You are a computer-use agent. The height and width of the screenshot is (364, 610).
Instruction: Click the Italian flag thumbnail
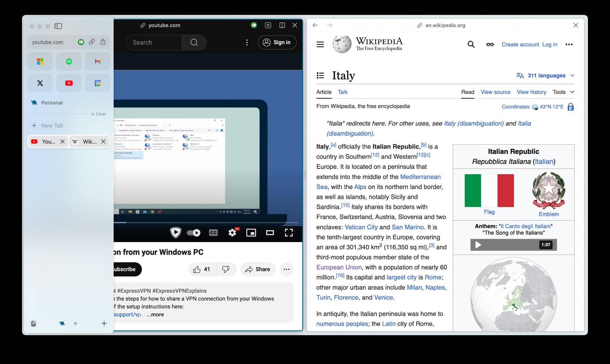(x=489, y=191)
